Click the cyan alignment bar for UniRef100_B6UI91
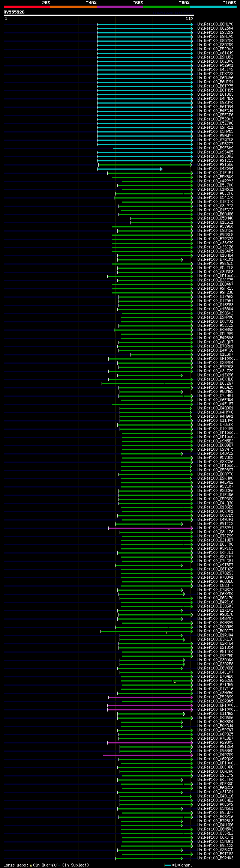Screen dimensions: 240x868 point(145,82)
